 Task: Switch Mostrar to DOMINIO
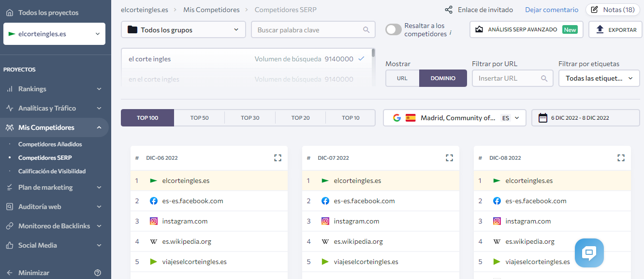[443, 78]
